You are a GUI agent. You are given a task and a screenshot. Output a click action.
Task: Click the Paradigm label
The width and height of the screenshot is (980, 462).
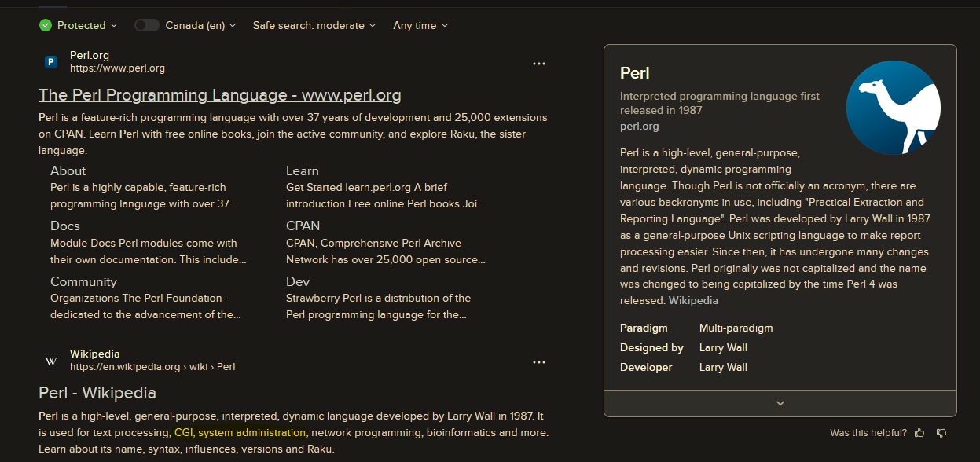(x=644, y=328)
